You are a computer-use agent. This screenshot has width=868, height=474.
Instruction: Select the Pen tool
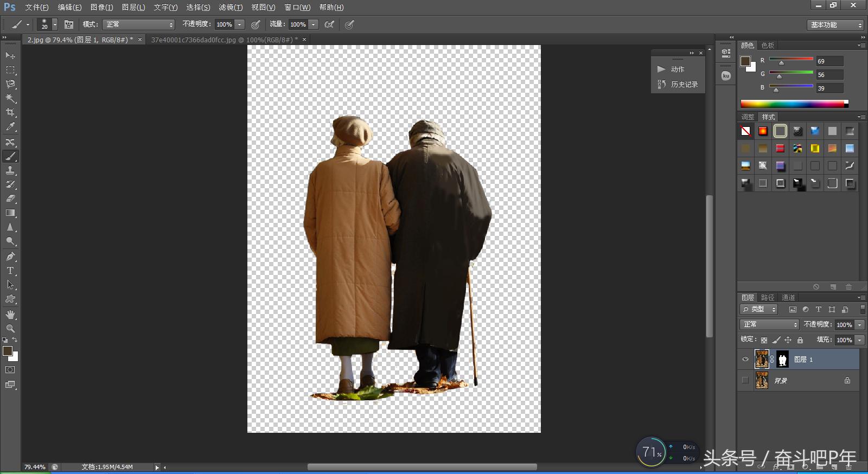tap(10, 256)
